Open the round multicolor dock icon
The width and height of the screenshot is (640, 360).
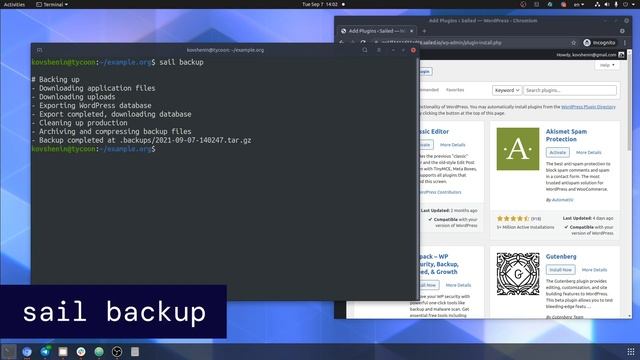point(81,351)
